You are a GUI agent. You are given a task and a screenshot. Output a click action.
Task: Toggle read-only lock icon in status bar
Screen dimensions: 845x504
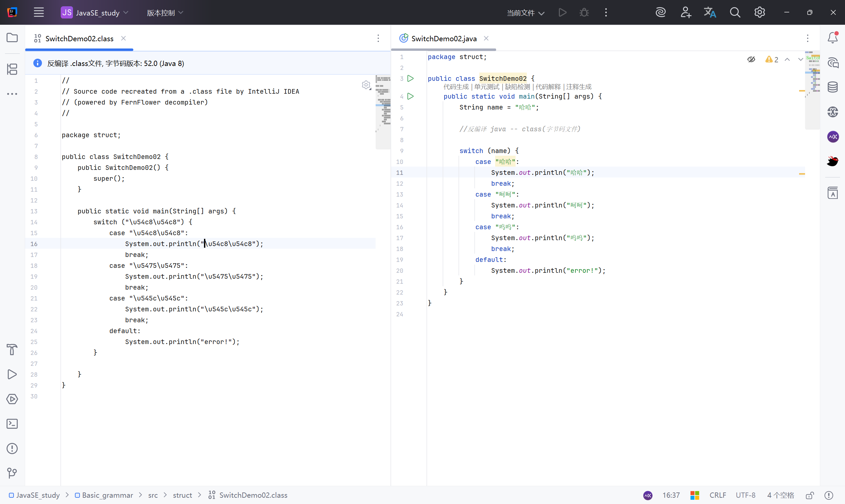[x=810, y=495]
